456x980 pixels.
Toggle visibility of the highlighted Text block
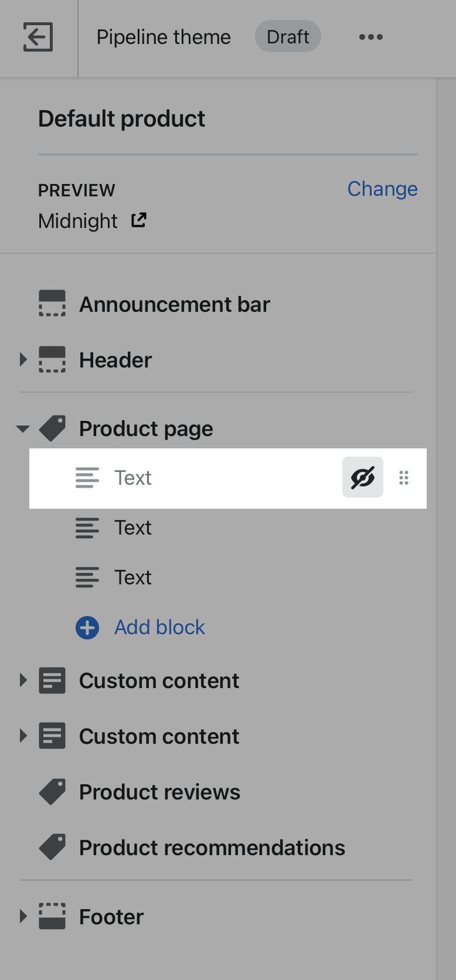[363, 478]
